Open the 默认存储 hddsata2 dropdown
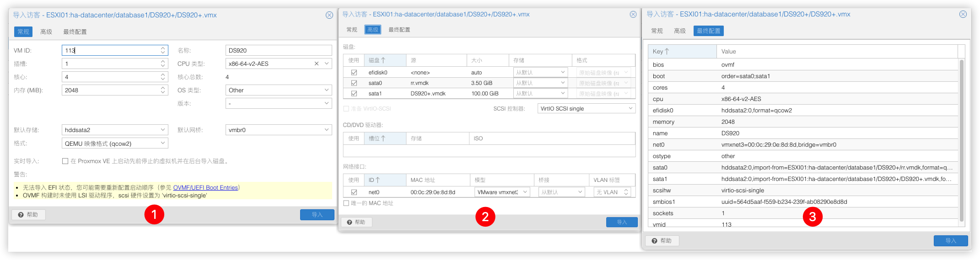 click(x=163, y=130)
